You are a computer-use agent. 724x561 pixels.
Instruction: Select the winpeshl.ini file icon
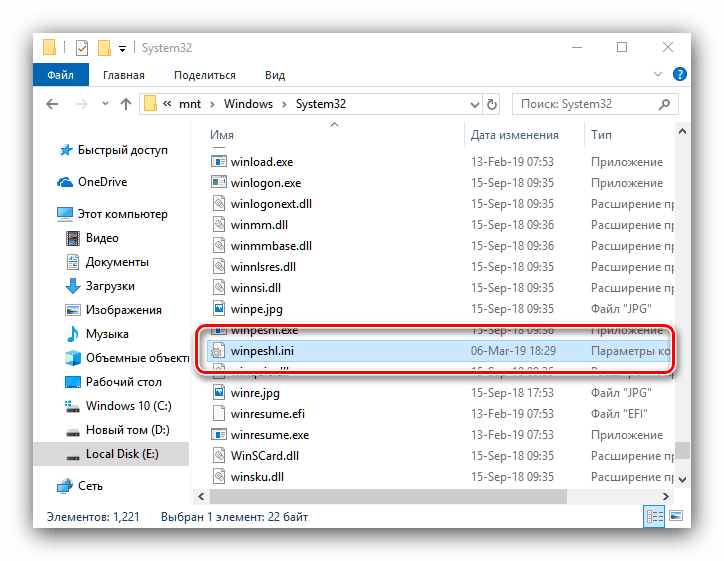click(218, 351)
